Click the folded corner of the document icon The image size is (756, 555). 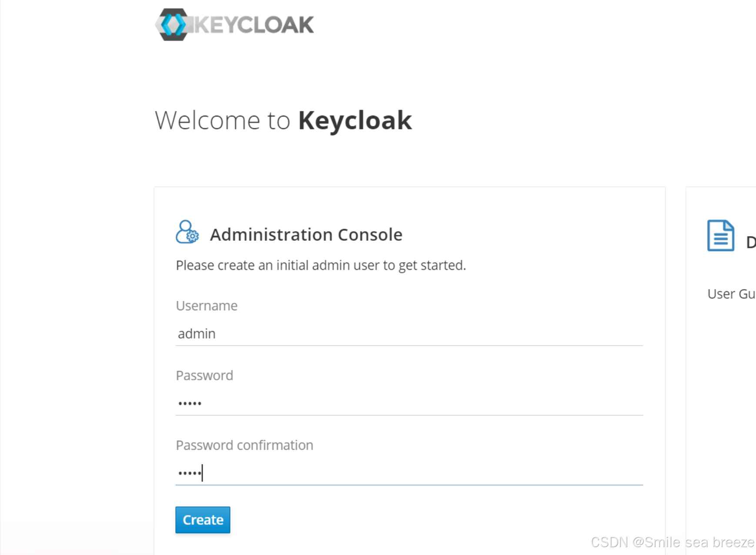tap(728, 225)
